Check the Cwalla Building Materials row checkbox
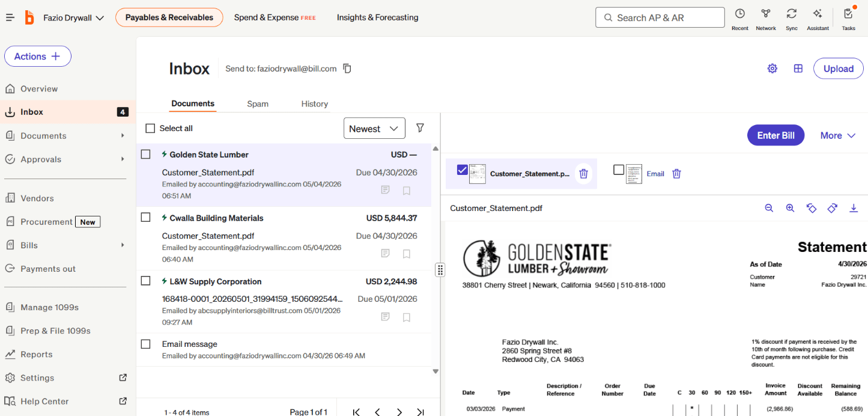868x416 pixels. point(145,218)
